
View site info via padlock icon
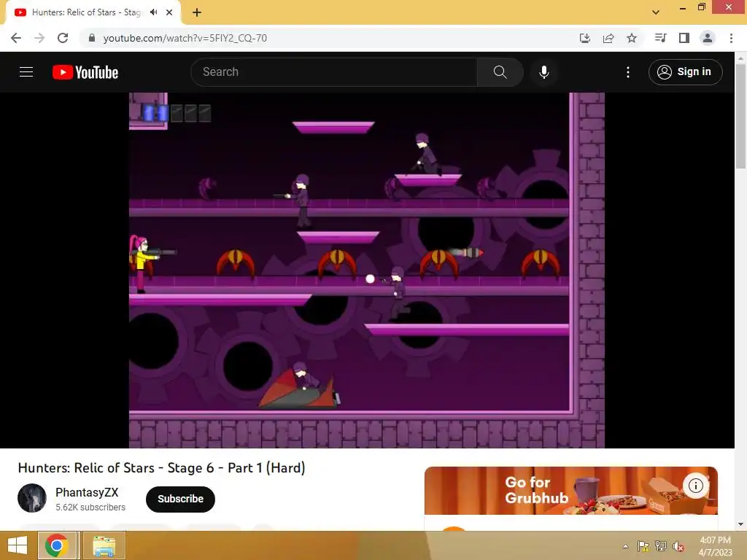(x=92, y=38)
